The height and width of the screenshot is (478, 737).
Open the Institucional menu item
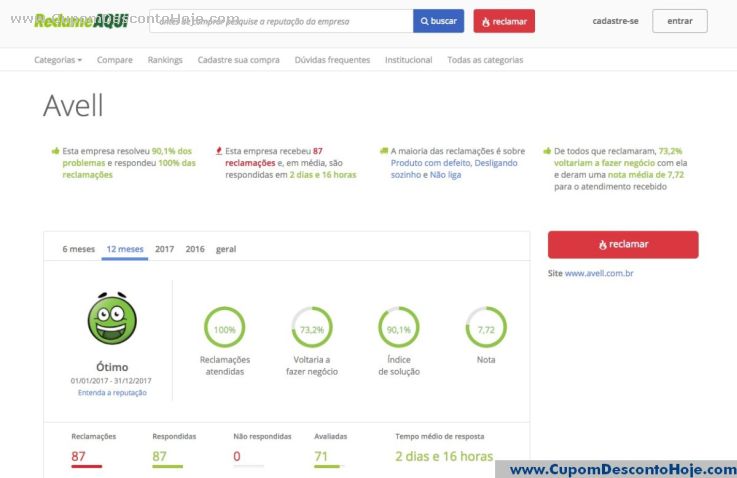[408, 60]
